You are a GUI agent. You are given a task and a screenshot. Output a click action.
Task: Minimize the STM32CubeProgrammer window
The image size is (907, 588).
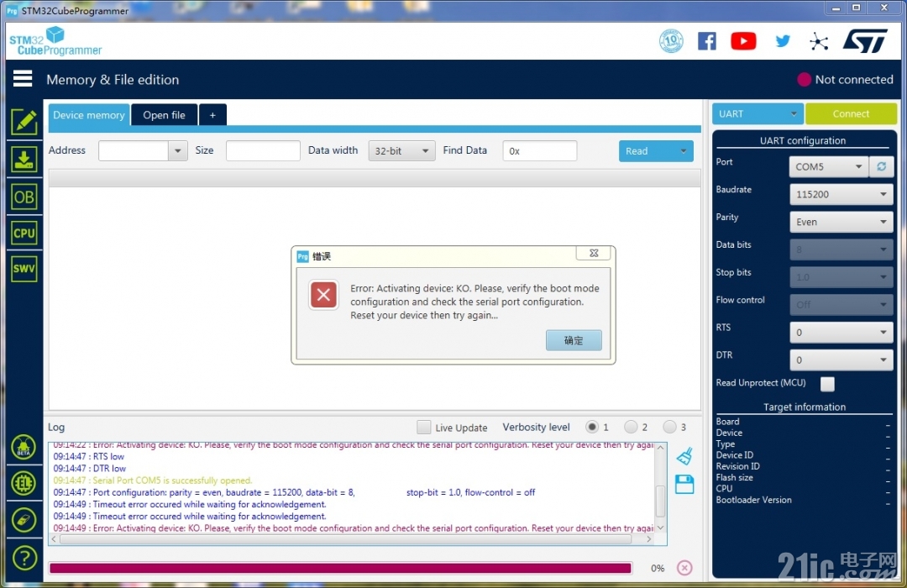836,8
